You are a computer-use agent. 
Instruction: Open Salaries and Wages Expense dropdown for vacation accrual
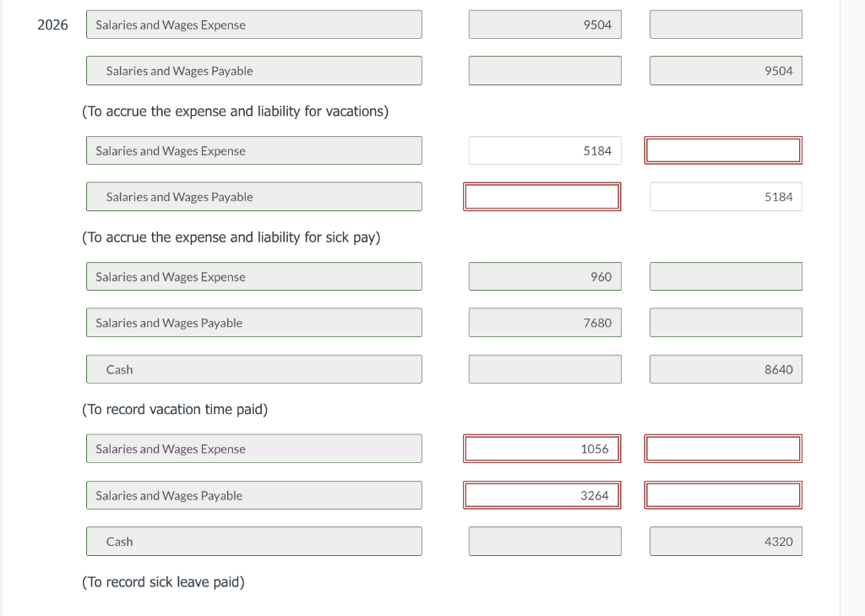(x=253, y=25)
